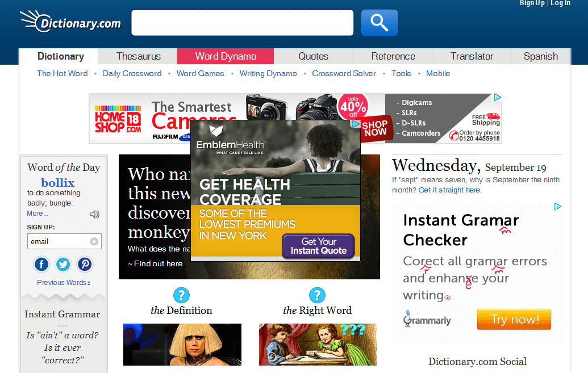Open the Tools link
The image size is (588, 373).
401,73
